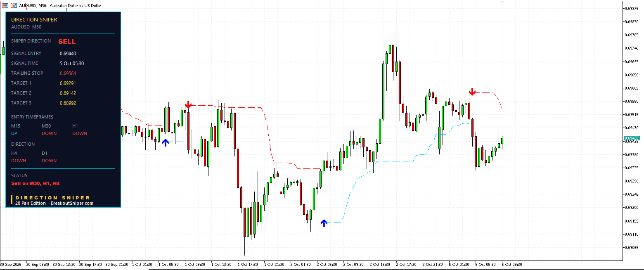
Task: Click the 5 Oct 09:30 time label
Action: click(x=512, y=264)
